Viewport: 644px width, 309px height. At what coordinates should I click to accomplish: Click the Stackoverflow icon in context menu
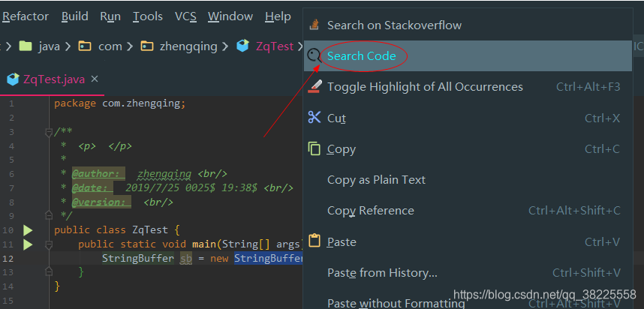click(x=314, y=25)
